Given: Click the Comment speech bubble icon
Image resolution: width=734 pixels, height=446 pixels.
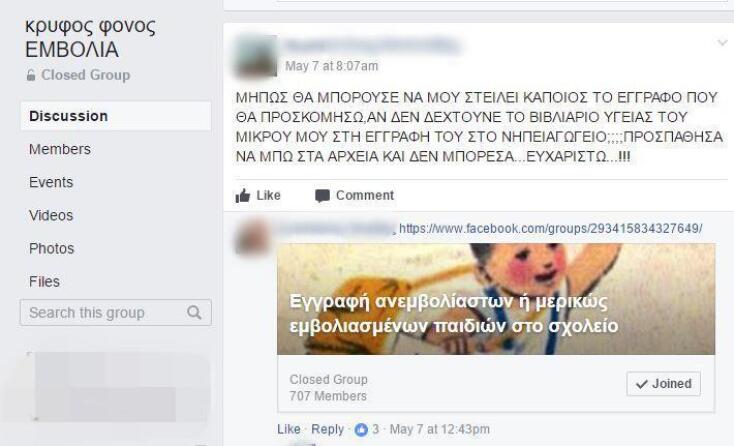Looking at the screenshot, I should (322, 196).
